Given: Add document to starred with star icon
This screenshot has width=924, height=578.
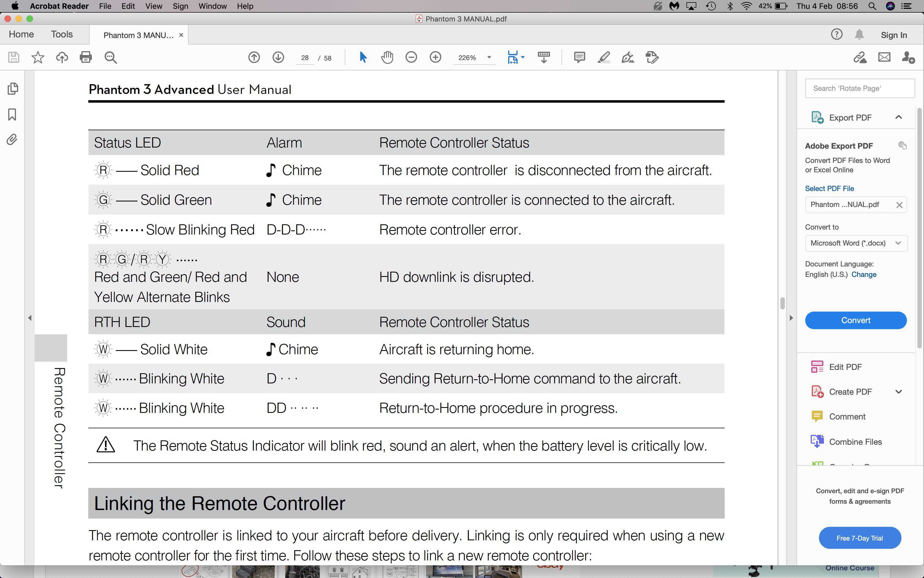Looking at the screenshot, I should click(38, 58).
